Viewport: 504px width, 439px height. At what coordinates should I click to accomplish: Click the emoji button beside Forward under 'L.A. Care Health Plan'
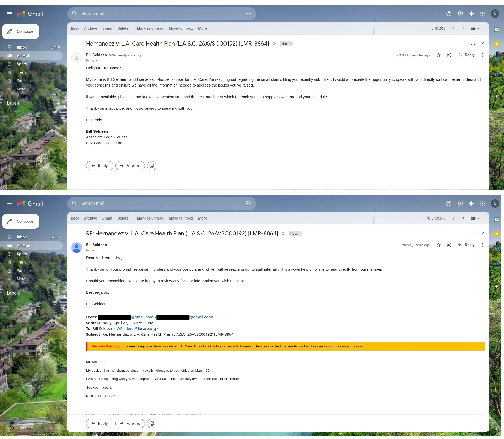click(152, 166)
